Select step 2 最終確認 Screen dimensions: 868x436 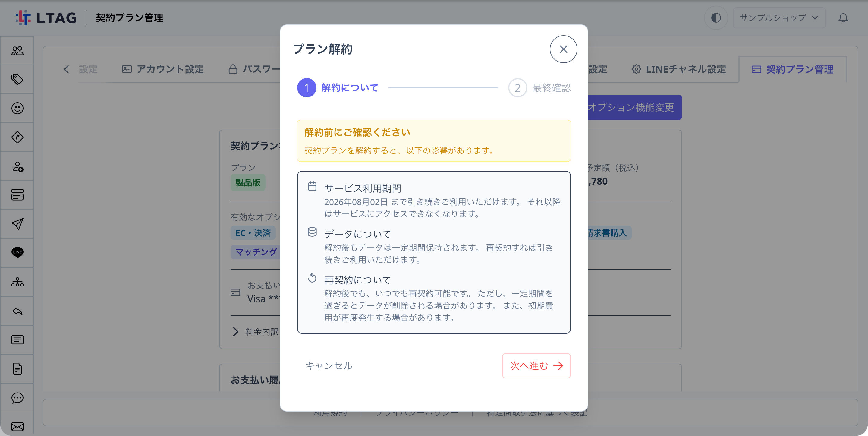click(539, 88)
